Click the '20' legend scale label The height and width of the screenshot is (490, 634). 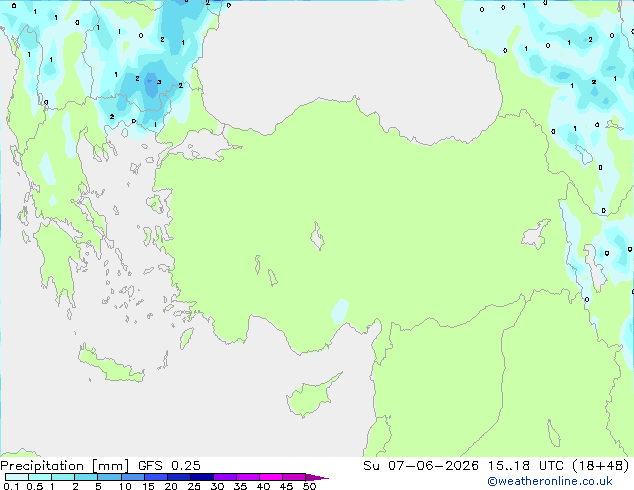(x=171, y=486)
